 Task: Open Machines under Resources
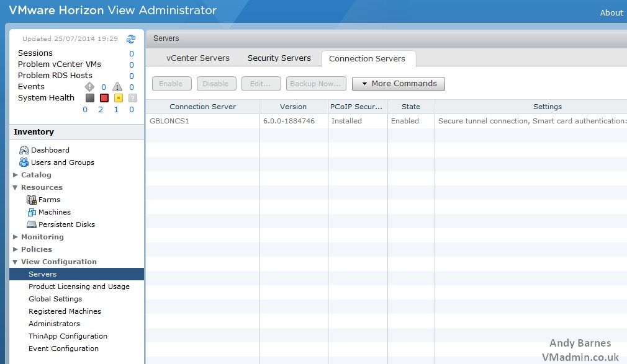(x=55, y=212)
